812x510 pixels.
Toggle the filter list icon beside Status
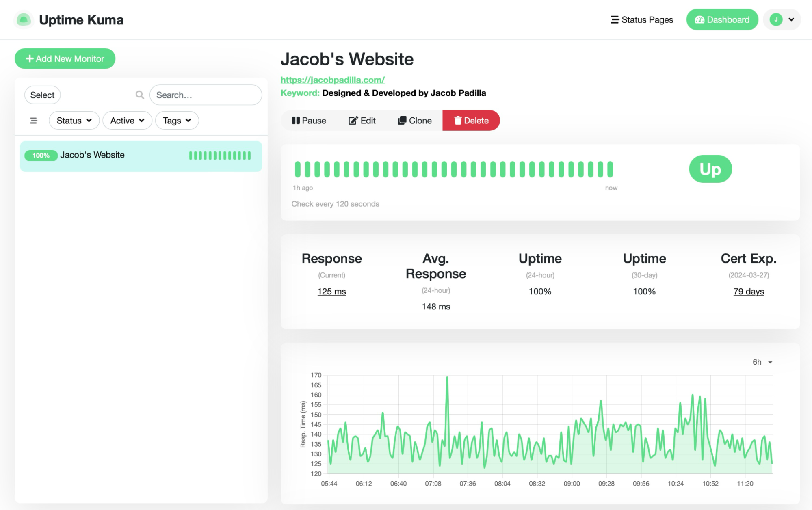tap(34, 120)
